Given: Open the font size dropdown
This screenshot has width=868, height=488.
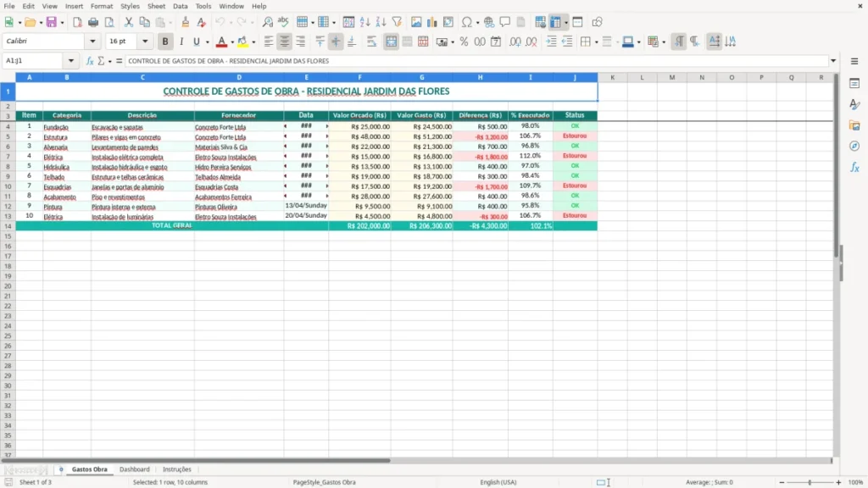Looking at the screenshot, I should [x=145, y=41].
